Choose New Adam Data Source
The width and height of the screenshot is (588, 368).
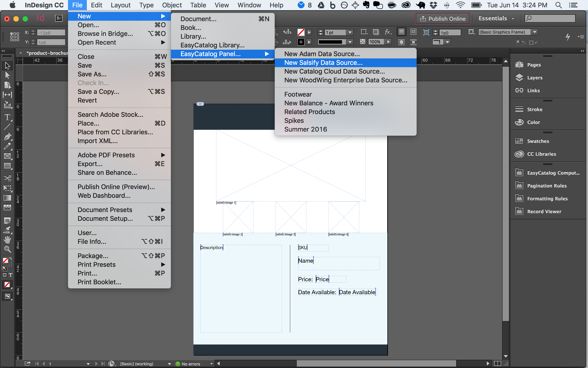click(345, 54)
